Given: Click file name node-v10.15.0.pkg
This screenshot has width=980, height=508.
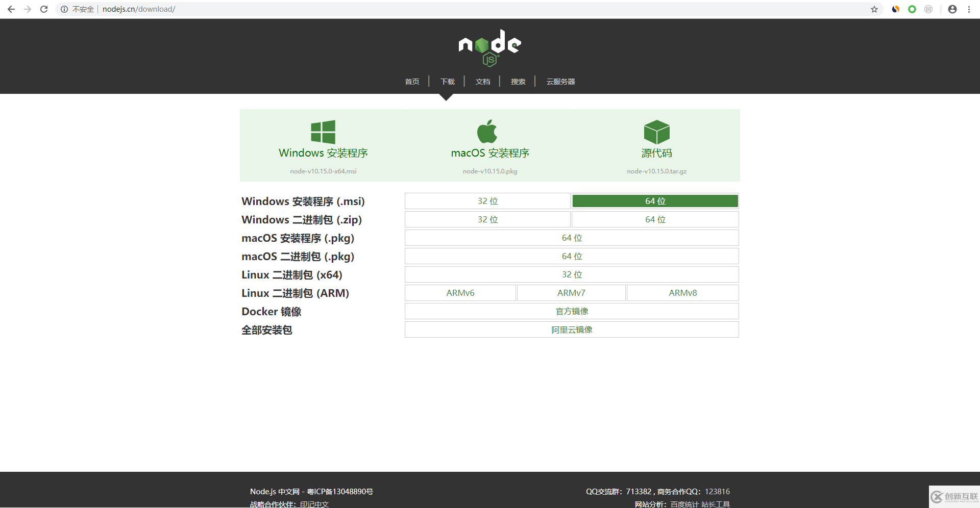Looking at the screenshot, I should (x=490, y=171).
